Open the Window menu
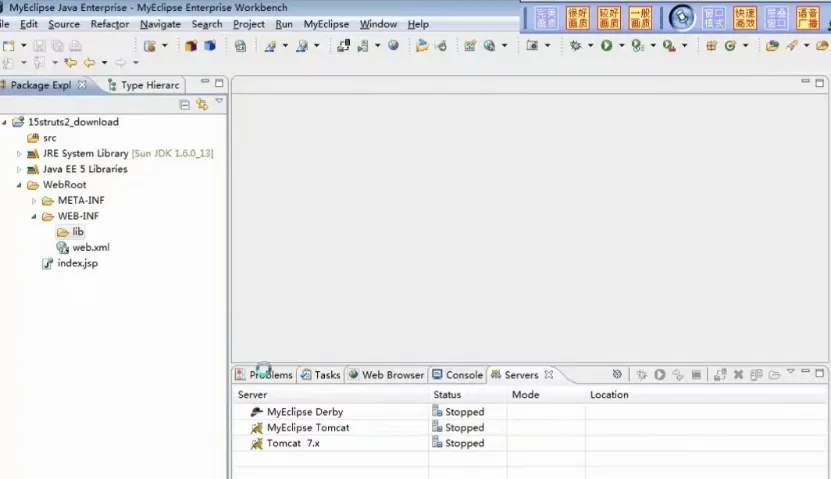The height and width of the screenshot is (479, 831). click(378, 24)
